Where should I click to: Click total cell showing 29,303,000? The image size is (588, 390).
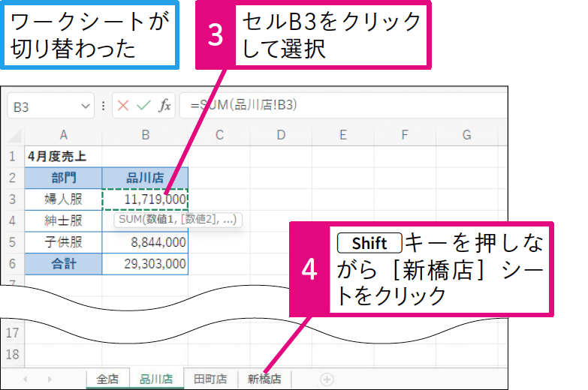145,264
